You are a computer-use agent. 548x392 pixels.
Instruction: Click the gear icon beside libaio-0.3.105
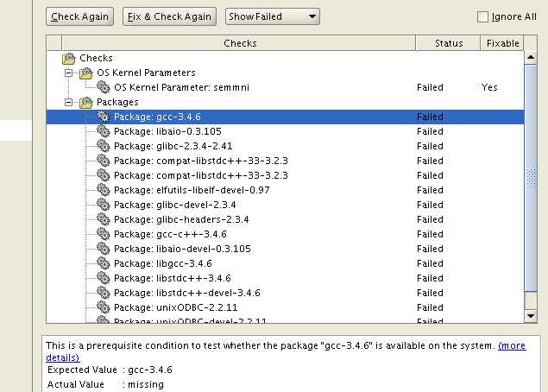(104, 132)
